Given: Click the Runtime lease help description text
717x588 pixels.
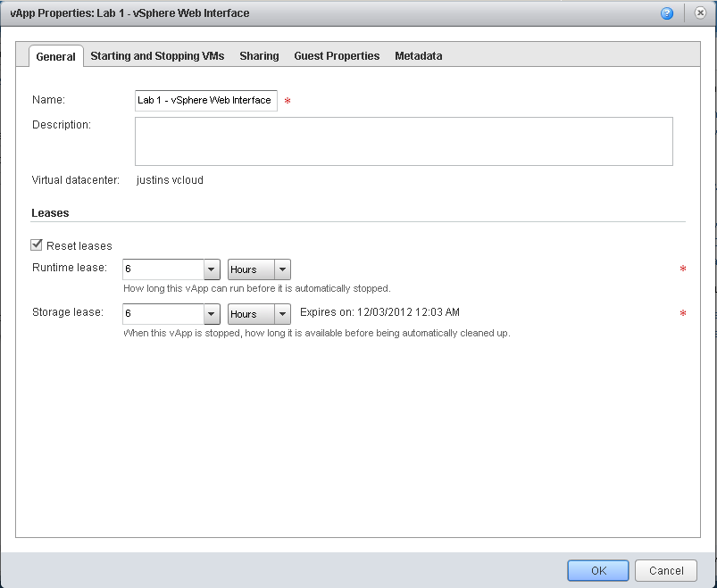Looking at the screenshot, I should [x=257, y=288].
